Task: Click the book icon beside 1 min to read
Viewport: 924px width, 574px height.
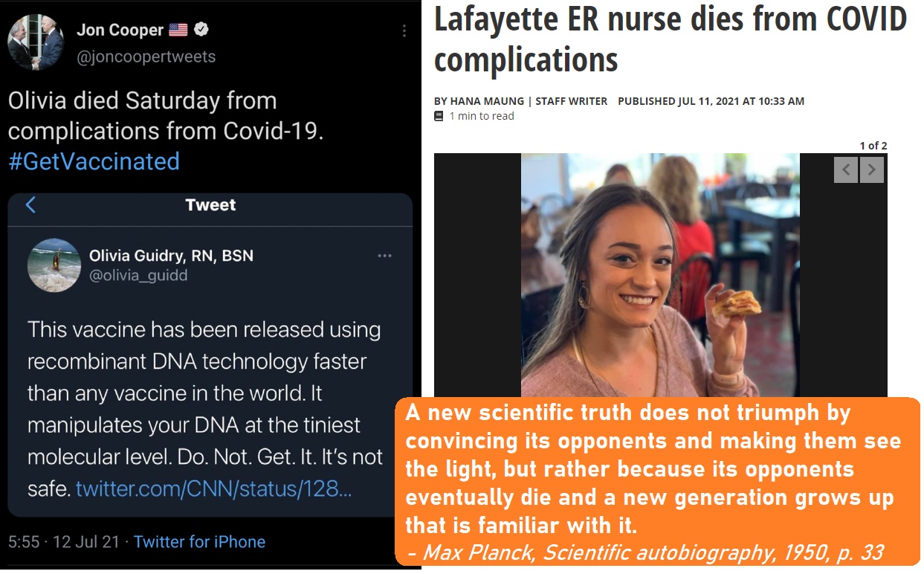Action: 439,116
